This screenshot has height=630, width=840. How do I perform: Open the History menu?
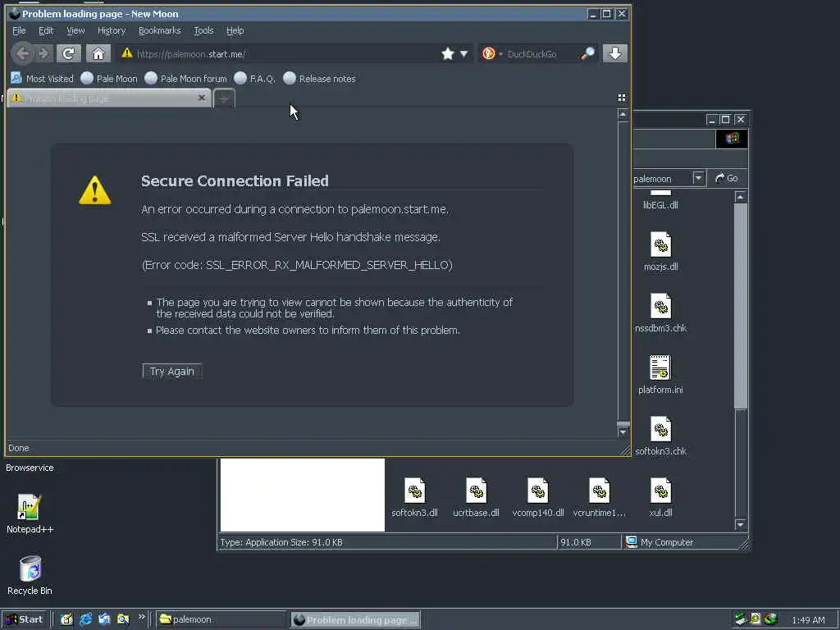pos(112,30)
